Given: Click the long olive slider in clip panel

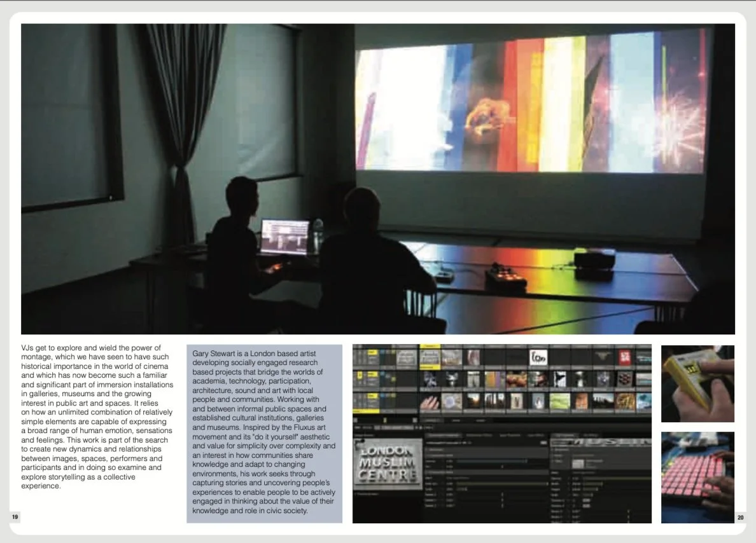Looking at the screenshot, I should (x=502, y=484).
